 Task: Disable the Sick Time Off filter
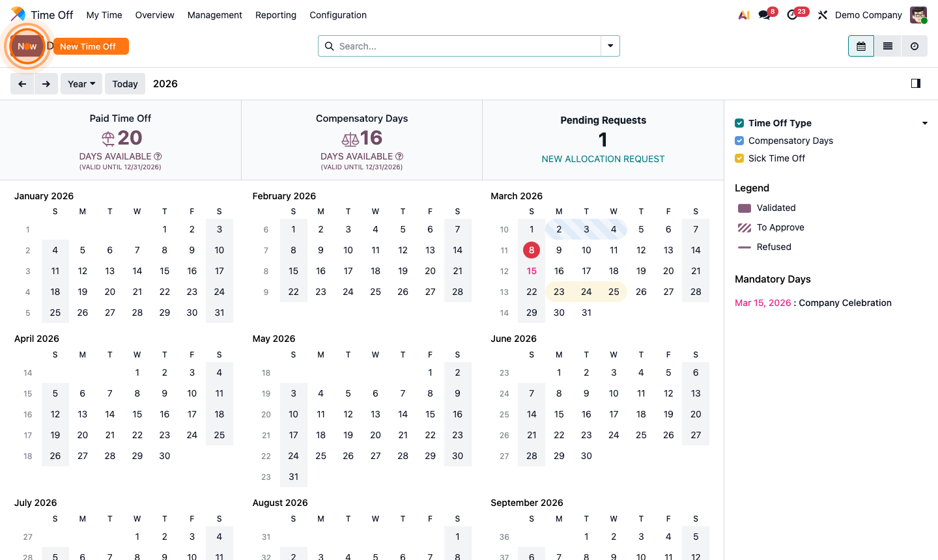point(739,158)
